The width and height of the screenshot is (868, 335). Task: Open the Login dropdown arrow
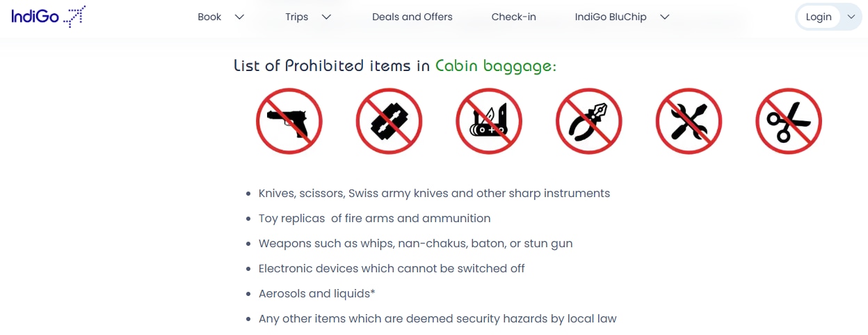tap(851, 17)
